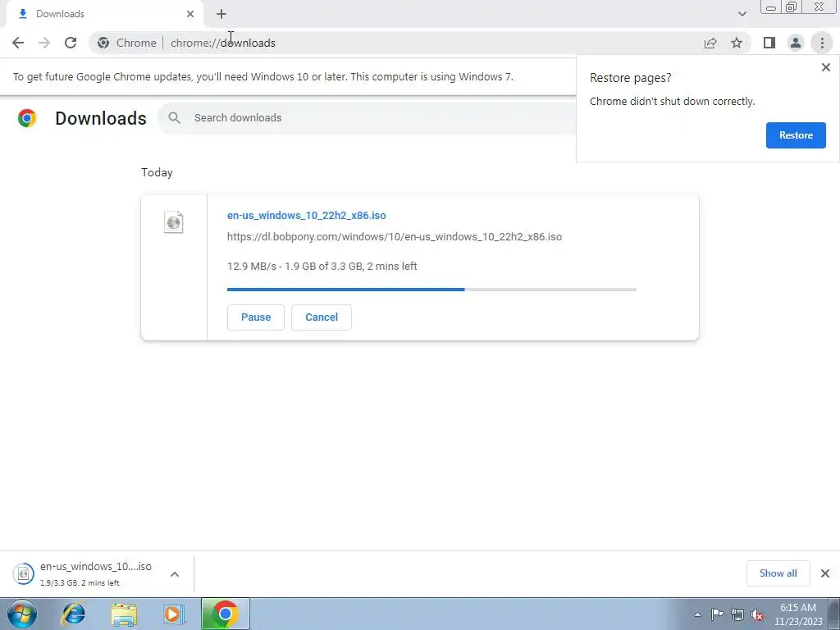Toggle the Chrome side panel icon
The height and width of the screenshot is (630, 840).
click(769, 43)
